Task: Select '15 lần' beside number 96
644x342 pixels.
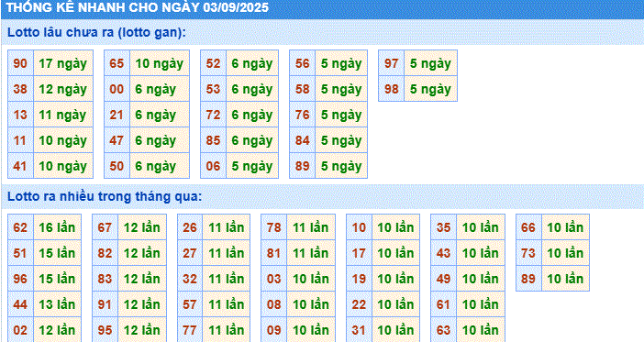Action: point(57,279)
